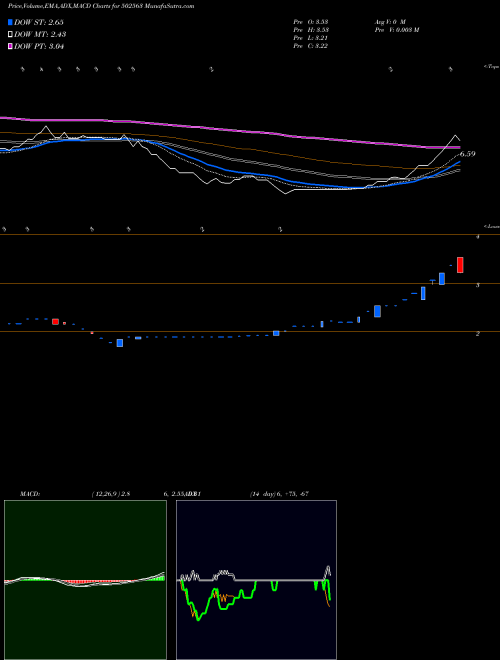Select the 'DOW MT: 2.43' legend text
The width and height of the screenshot is (500, 660).
(40, 35)
